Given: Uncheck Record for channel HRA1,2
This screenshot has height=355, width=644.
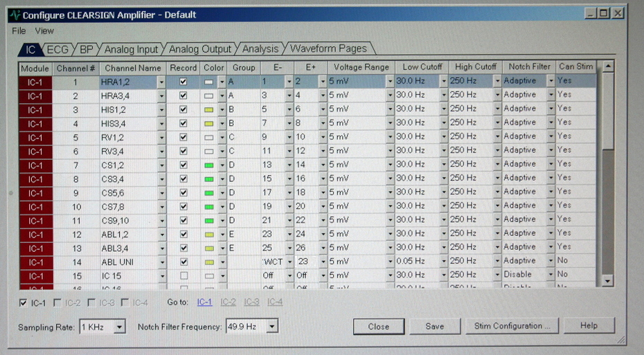Looking at the screenshot, I should 184,82.
